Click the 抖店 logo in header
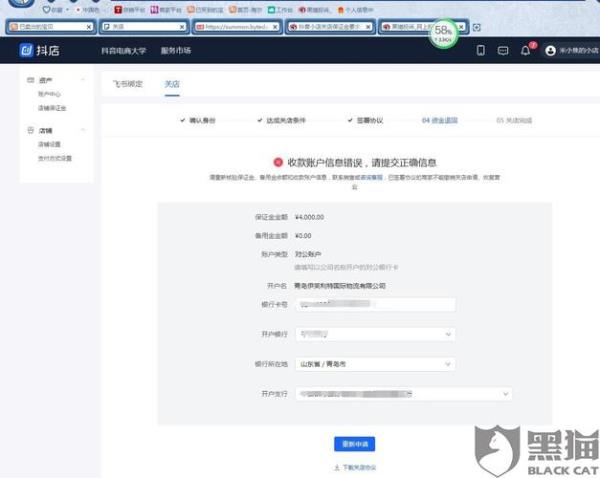Viewport: 600px width, 478px height. [x=33, y=50]
